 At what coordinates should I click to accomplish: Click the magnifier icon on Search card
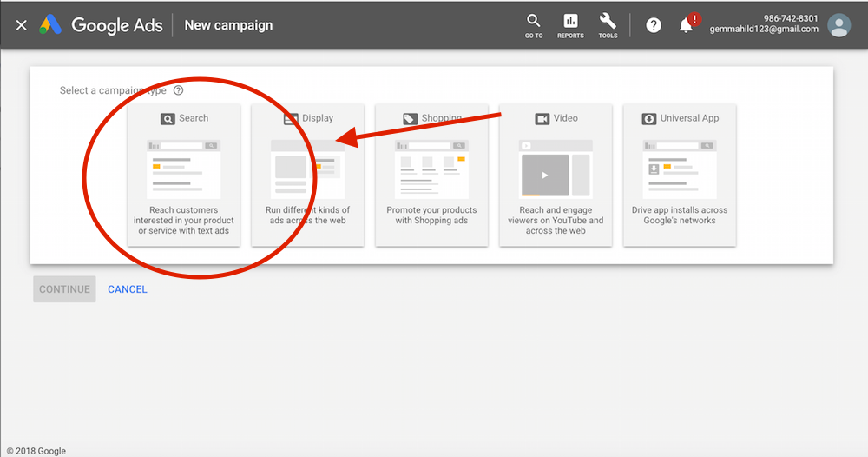coord(168,118)
